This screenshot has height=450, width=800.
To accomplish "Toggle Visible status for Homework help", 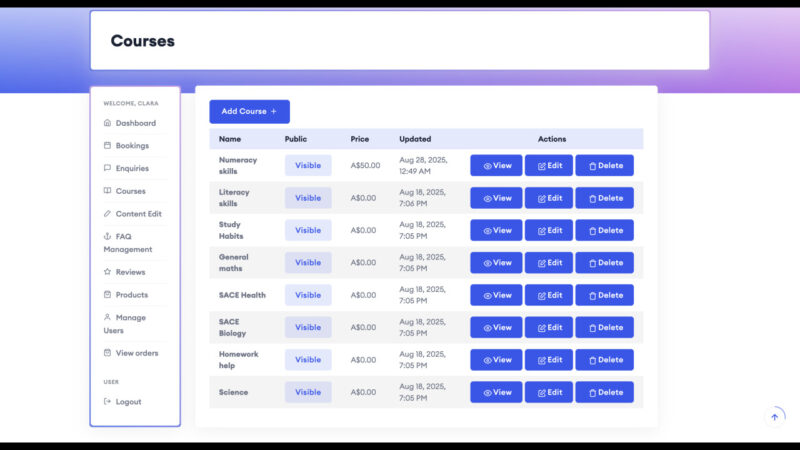I will 308,360.
